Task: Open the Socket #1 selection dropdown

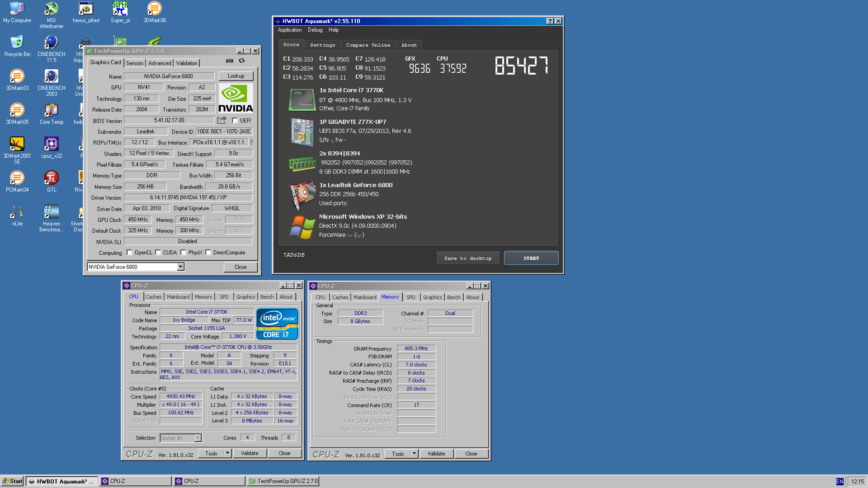Action: [x=198, y=438]
